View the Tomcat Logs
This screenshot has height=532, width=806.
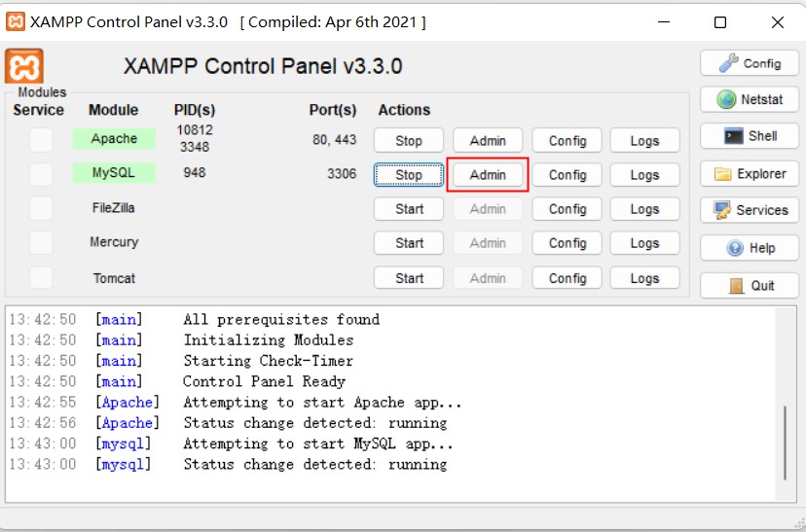(x=644, y=278)
